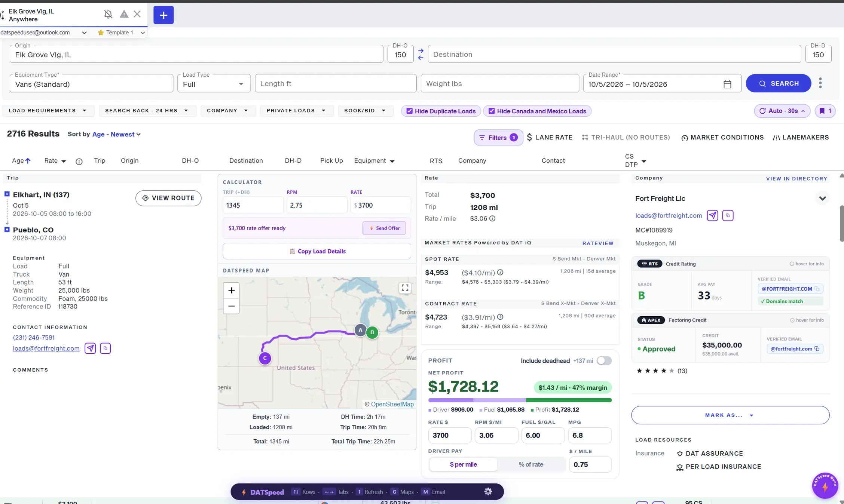The height and width of the screenshot is (504, 844).
Task: Click Copy Load Details button
Action: click(x=317, y=251)
